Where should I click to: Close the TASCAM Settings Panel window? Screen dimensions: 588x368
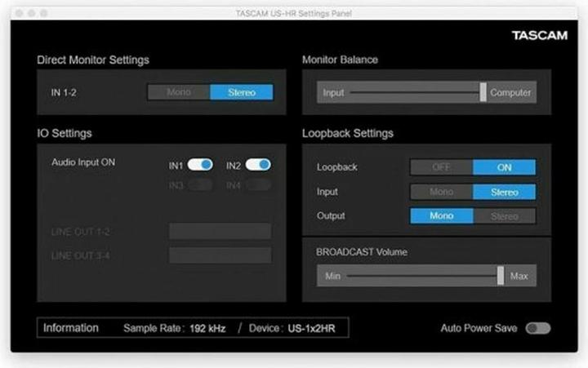[20, 14]
